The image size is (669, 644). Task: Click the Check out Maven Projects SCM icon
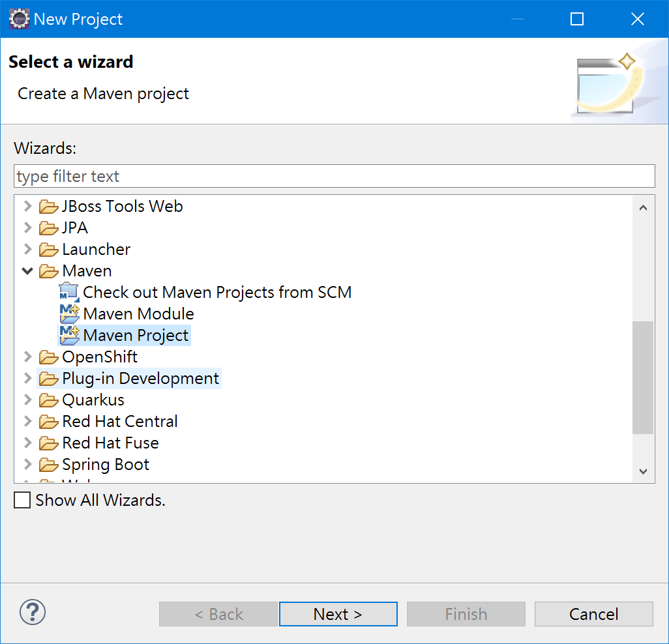pyautogui.click(x=68, y=292)
